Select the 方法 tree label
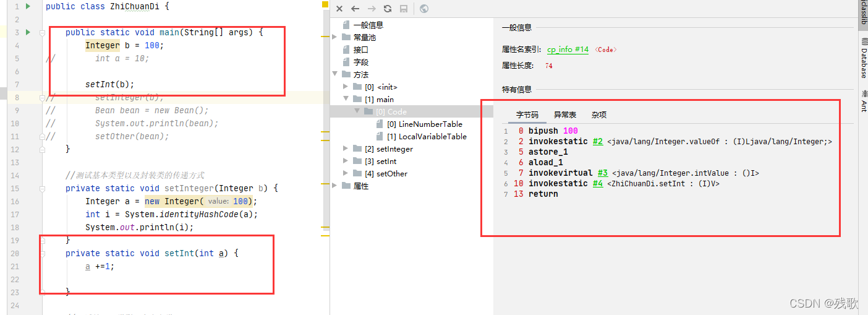The width and height of the screenshot is (868, 315). (x=361, y=74)
